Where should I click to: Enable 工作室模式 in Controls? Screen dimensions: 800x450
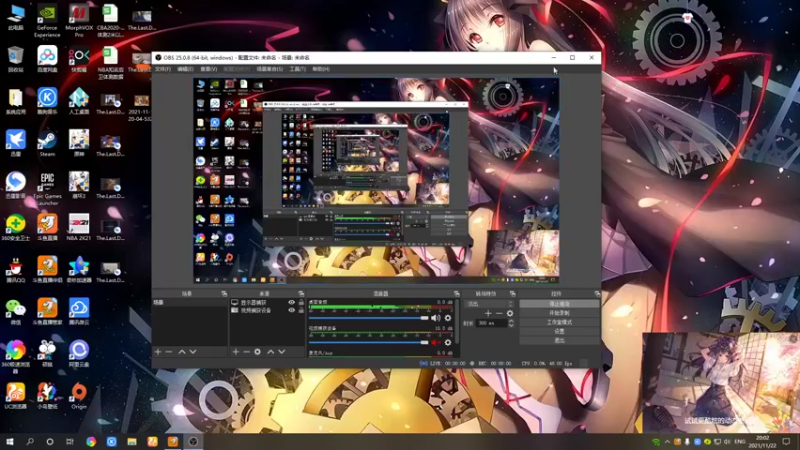click(559, 322)
